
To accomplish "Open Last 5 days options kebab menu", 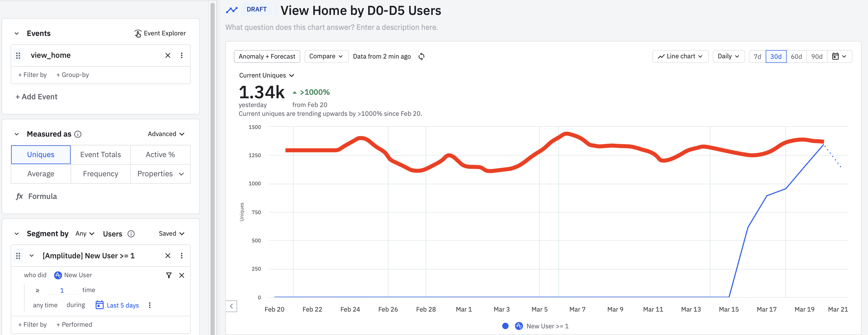I will tap(150, 305).
